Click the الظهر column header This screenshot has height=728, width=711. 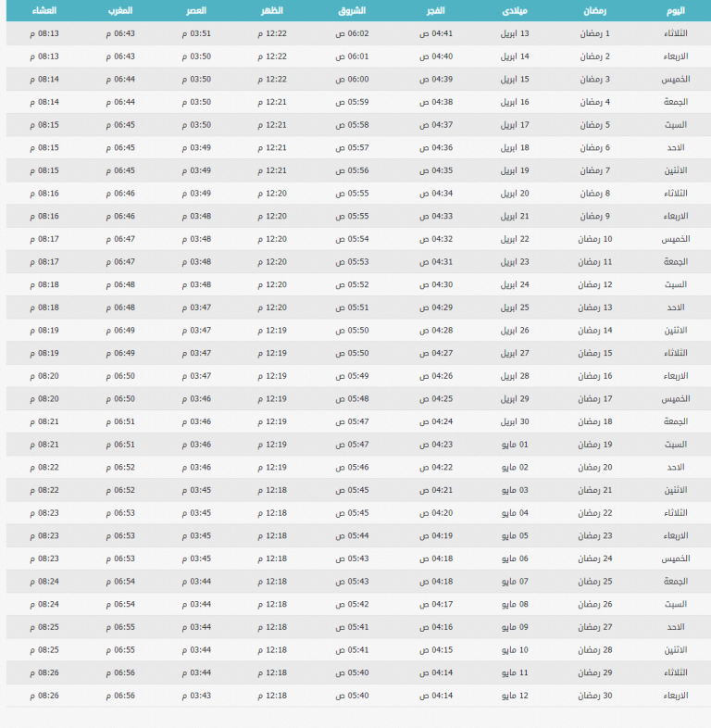[x=274, y=11]
